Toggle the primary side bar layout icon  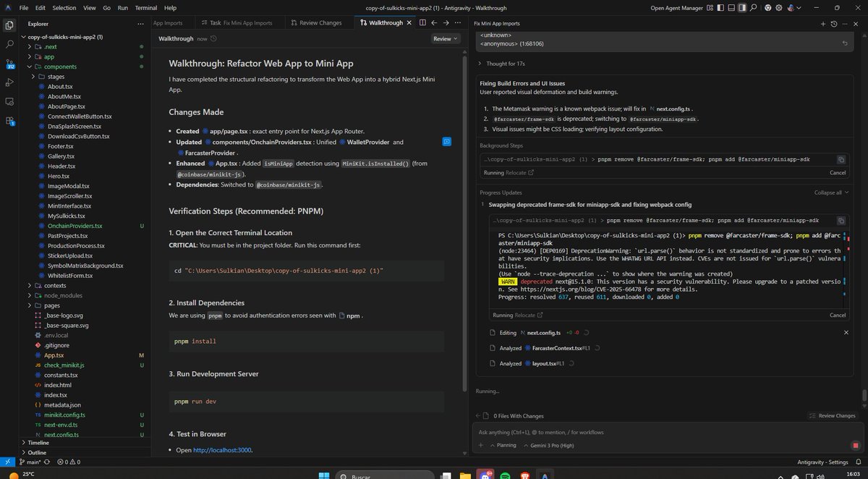click(721, 8)
